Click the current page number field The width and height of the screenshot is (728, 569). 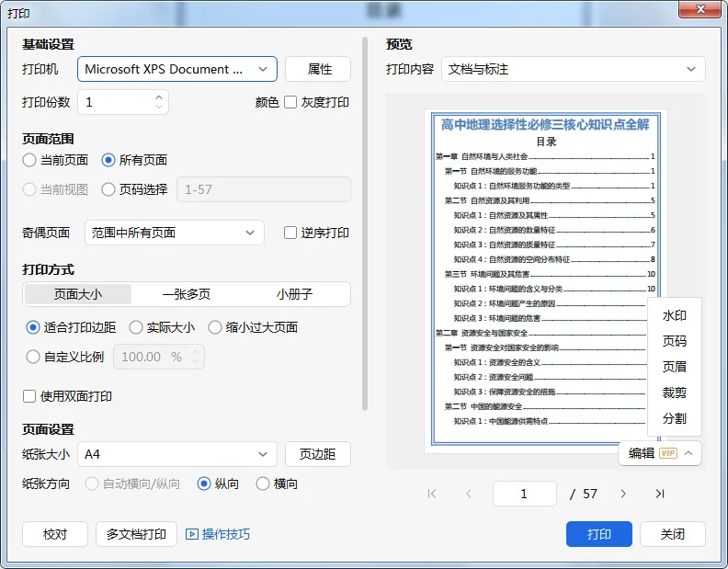tap(525, 494)
